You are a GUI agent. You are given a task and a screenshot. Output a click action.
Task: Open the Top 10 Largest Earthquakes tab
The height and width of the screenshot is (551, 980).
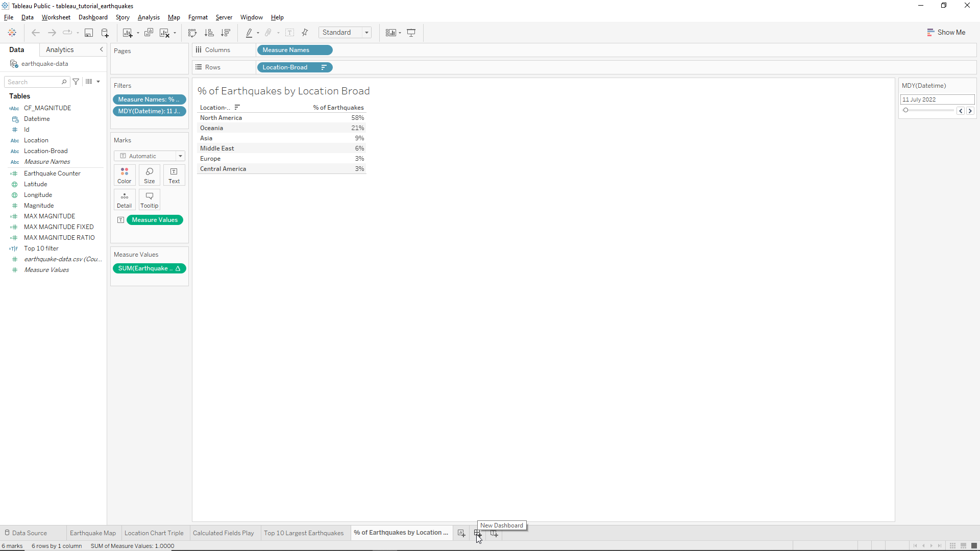[x=304, y=533]
